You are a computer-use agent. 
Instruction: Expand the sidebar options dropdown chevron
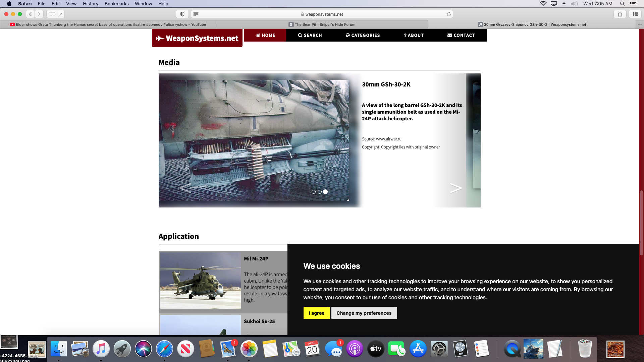click(x=61, y=14)
